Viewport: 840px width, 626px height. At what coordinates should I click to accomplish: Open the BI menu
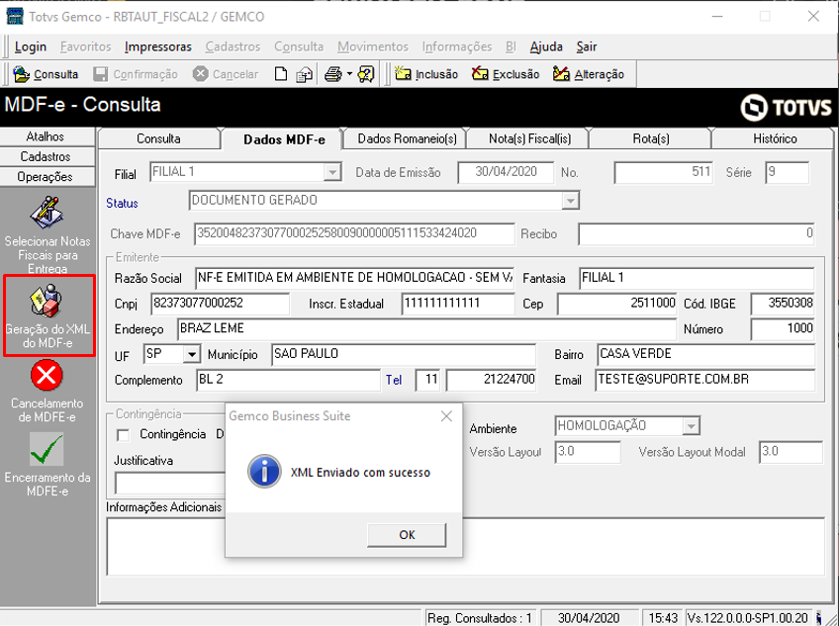tap(511, 47)
